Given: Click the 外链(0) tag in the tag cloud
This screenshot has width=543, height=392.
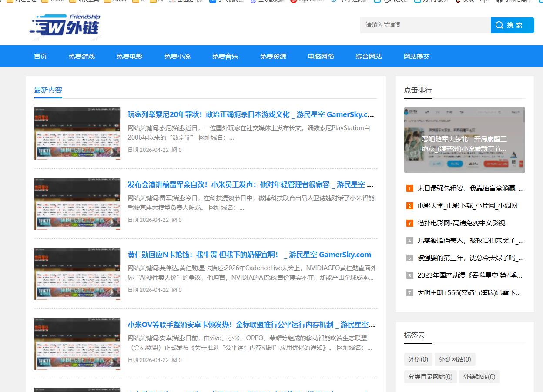Looking at the screenshot, I should (x=418, y=359).
